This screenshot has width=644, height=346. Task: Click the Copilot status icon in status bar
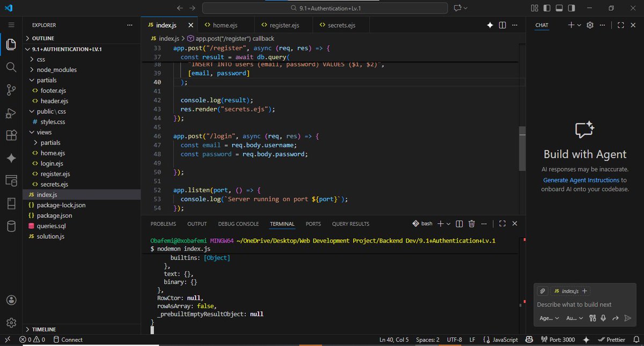(529, 340)
